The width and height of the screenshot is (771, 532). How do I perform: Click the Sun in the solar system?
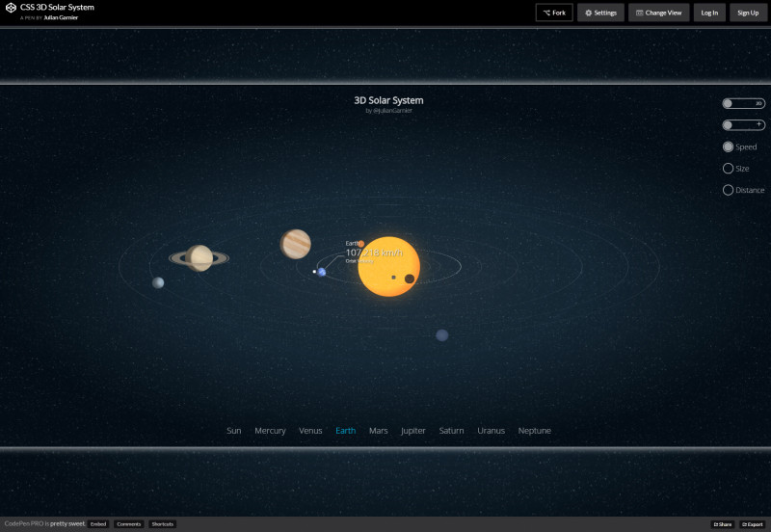(x=388, y=266)
